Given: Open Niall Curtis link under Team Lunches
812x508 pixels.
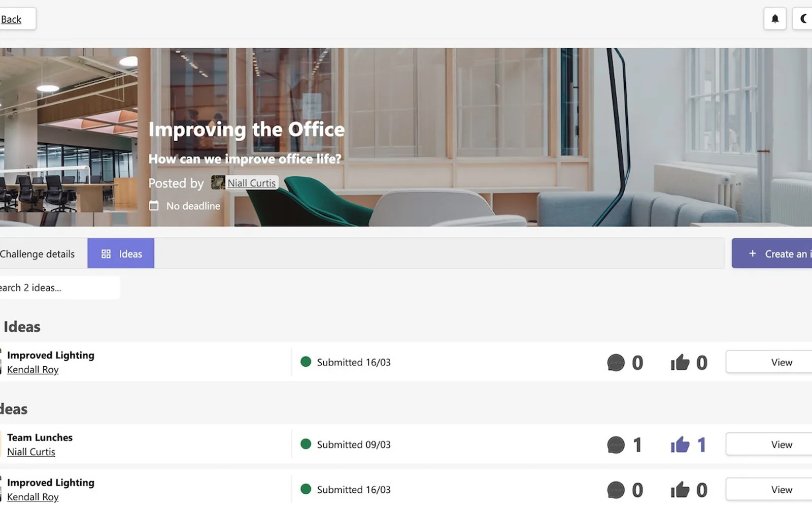Looking at the screenshot, I should click(31, 452).
